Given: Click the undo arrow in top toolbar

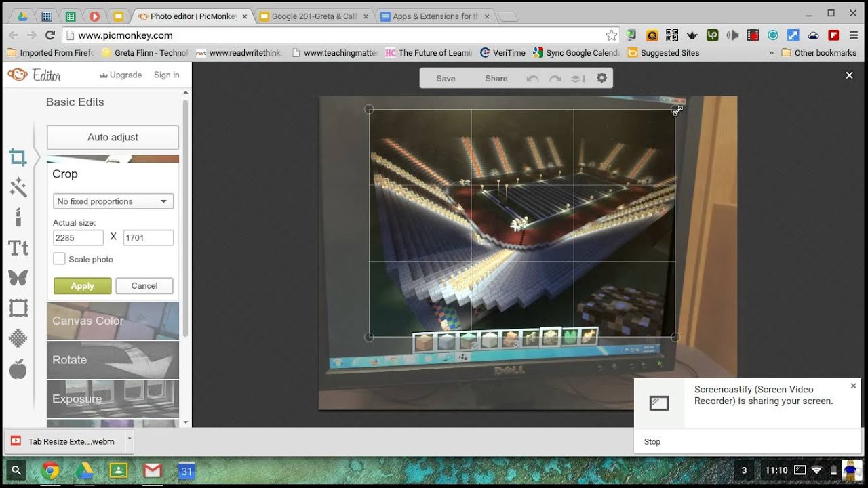Looking at the screenshot, I should (532, 79).
